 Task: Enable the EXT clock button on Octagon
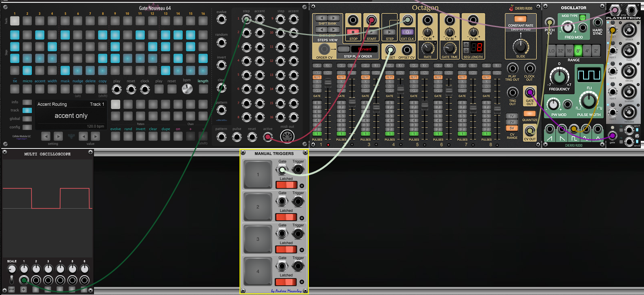(407, 32)
